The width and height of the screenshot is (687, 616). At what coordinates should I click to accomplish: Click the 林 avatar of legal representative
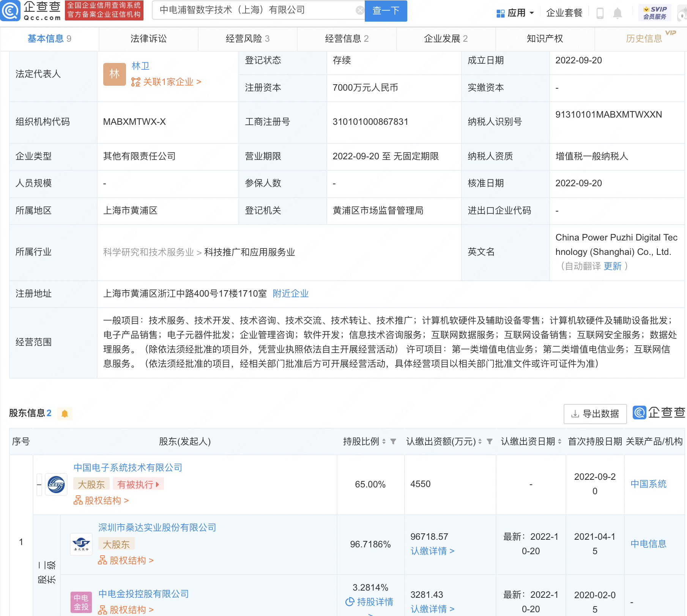point(115,74)
